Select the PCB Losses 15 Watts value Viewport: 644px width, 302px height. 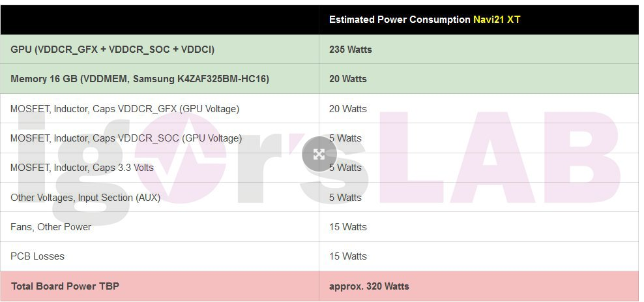point(348,256)
